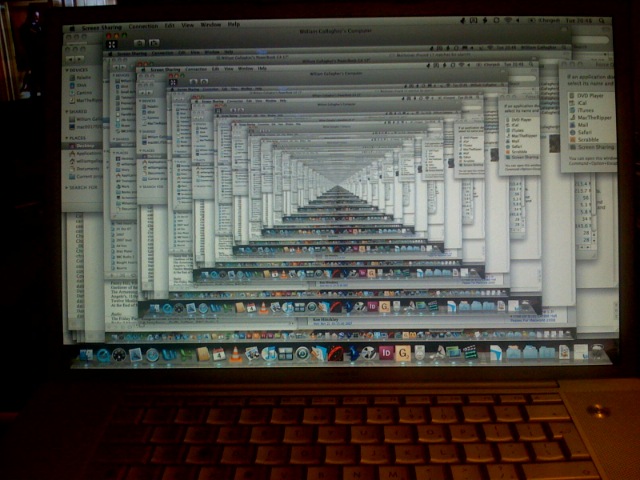
Task: Open Scrabble 'G' tile in largest dock
Action: (x=402, y=353)
